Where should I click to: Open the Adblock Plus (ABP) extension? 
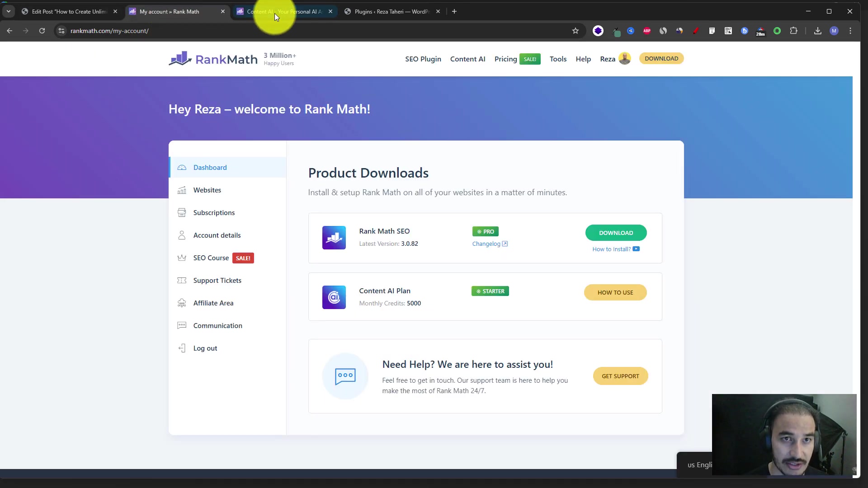tap(647, 31)
